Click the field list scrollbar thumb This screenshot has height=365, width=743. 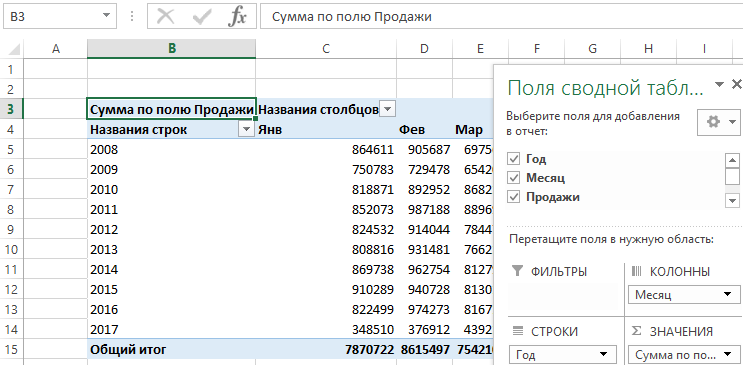click(733, 176)
